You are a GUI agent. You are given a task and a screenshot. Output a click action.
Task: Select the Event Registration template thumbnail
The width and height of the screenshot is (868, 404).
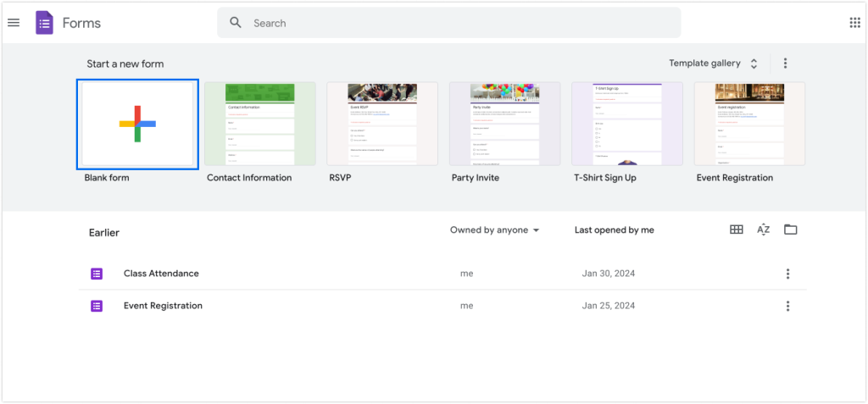[749, 124]
